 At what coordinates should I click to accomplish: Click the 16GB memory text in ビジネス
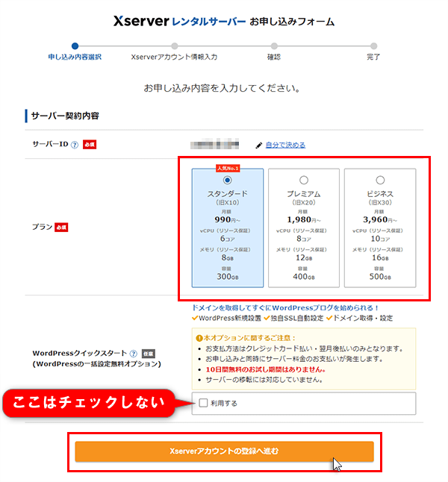380,257
